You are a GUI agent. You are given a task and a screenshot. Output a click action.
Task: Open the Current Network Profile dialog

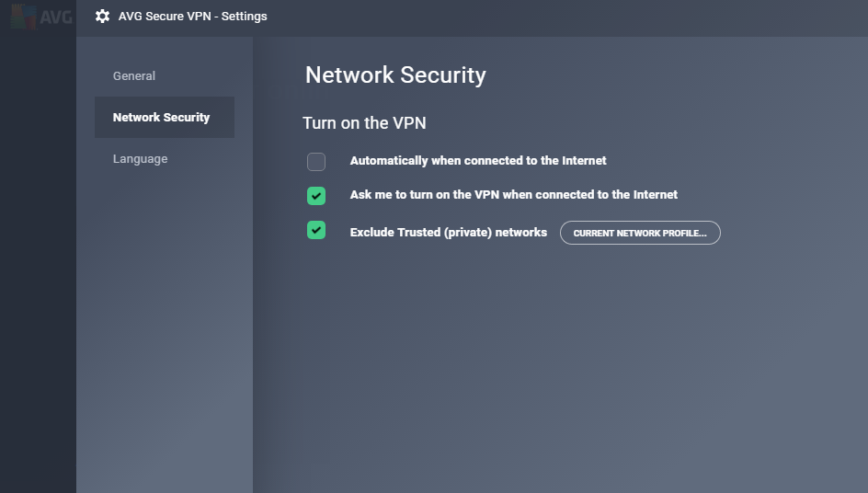pos(640,233)
